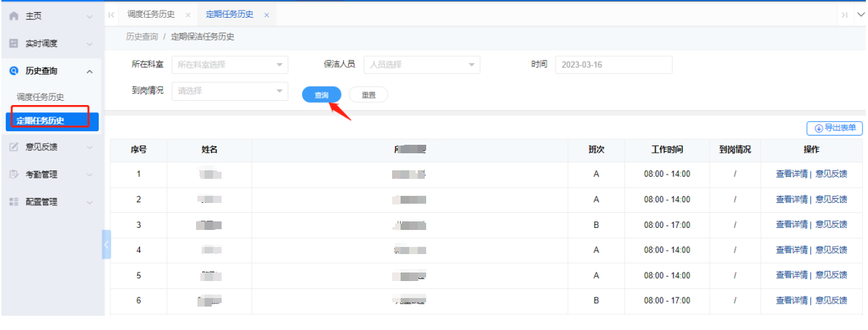Click the 重置 reset button
868x330 pixels.
point(368,95)
